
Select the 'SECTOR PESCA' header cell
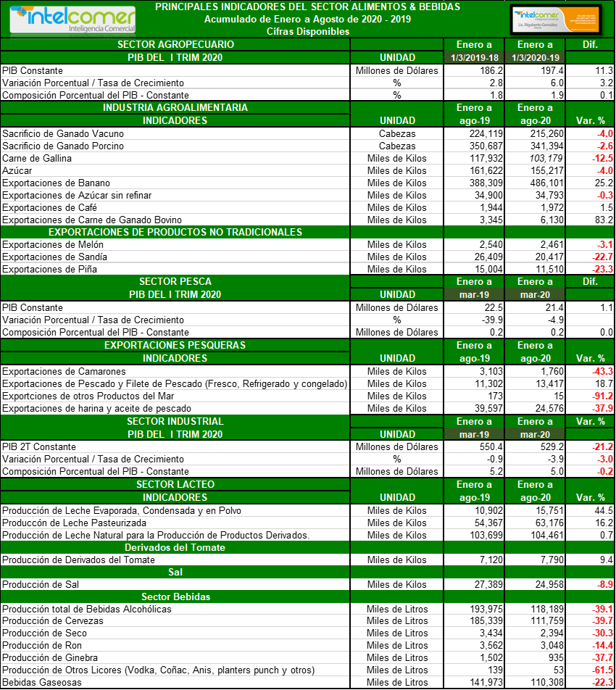175,282
